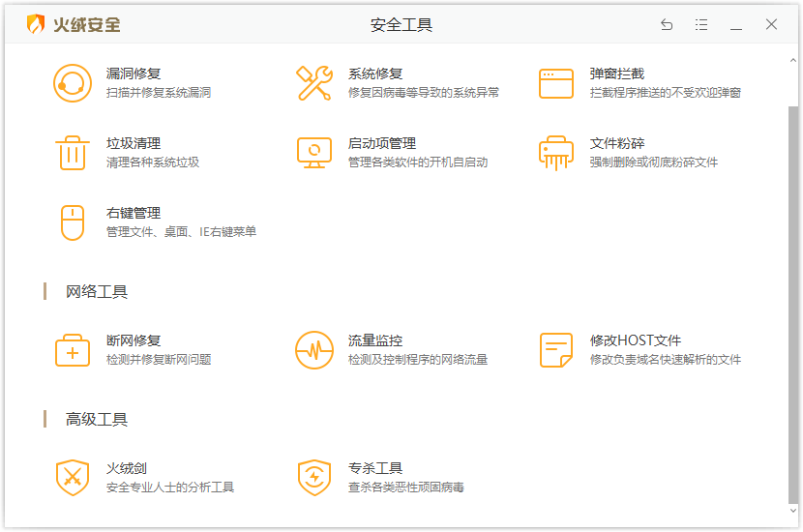Click the 系统修复 wrench icon
Image resolution: width=803 pixels, height=532 pixels.
pyautogui.click(x=314, y=83)
